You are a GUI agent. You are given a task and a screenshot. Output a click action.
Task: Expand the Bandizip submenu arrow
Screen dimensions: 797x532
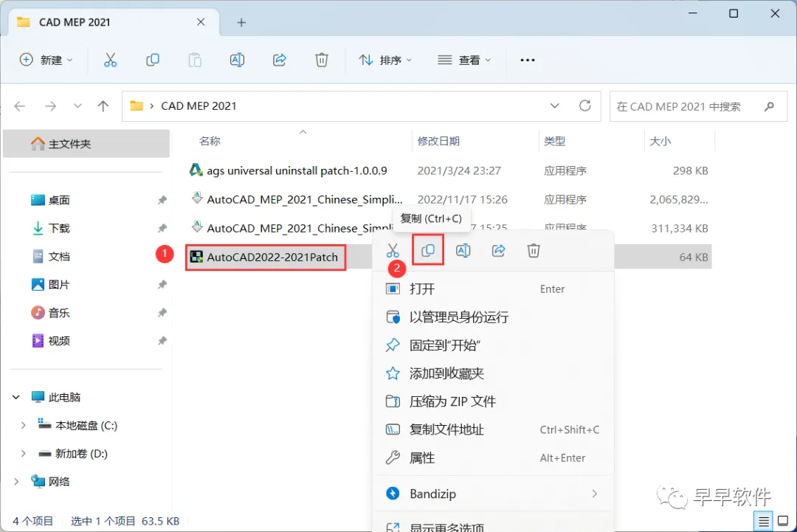(594, 494)
